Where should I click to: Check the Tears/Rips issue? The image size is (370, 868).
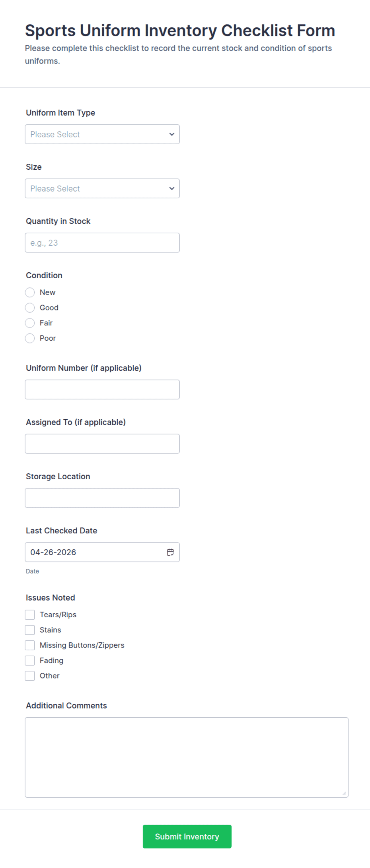tap(30, 614)
